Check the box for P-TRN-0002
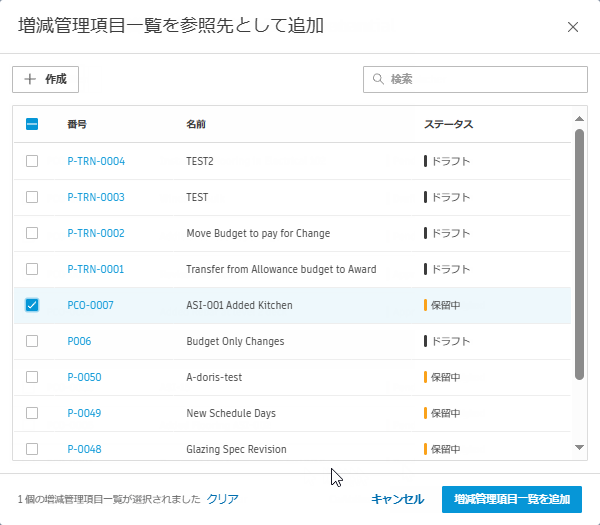The width and height of the screenshot is (600, 525). 32,233
